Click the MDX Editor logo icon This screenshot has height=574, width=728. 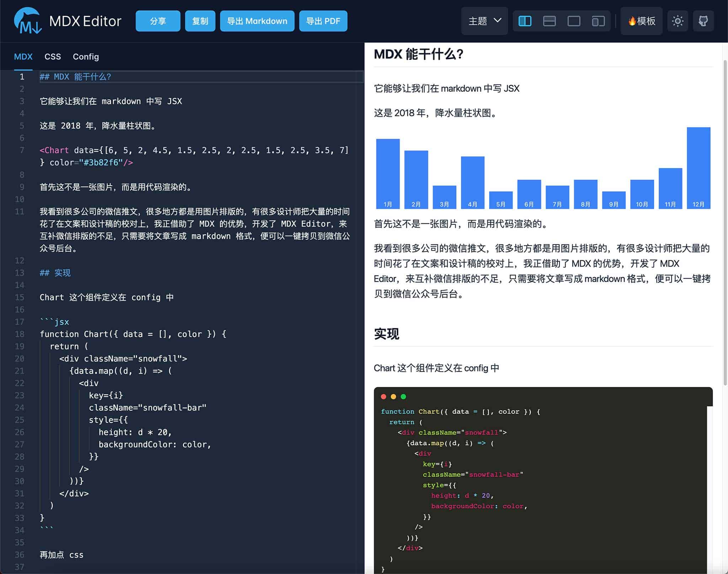click(x=28, y=21)
